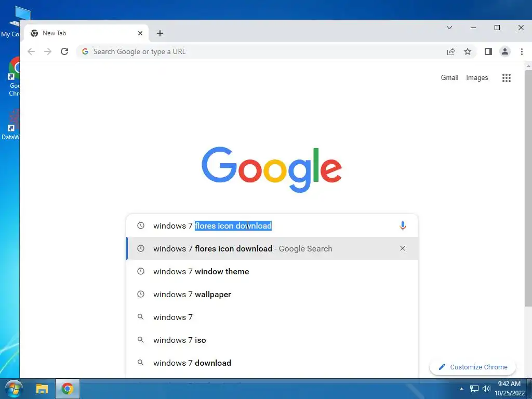Choose suggestion windows 7 flores icon download
532x399 pixels.
click(272, 248)
